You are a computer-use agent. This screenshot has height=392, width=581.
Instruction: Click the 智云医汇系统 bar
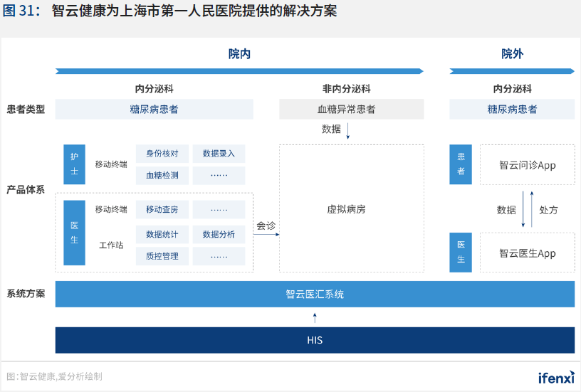[315, 295]
